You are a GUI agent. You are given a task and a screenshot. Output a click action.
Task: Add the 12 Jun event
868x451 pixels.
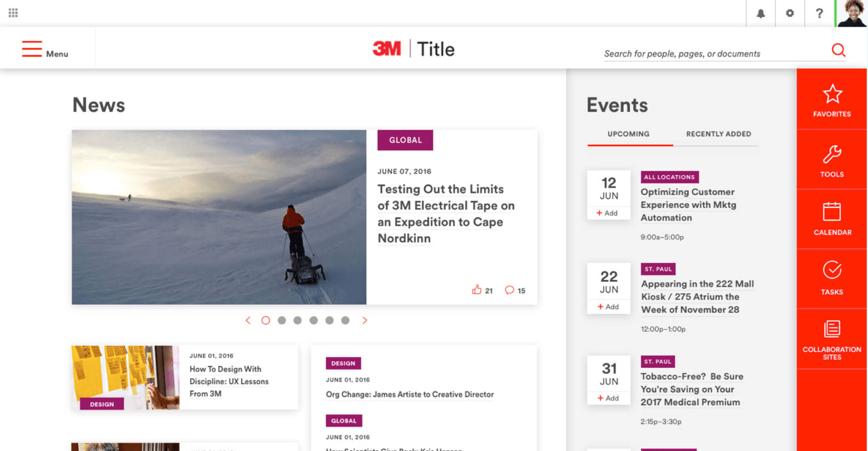tap(608, 213)
